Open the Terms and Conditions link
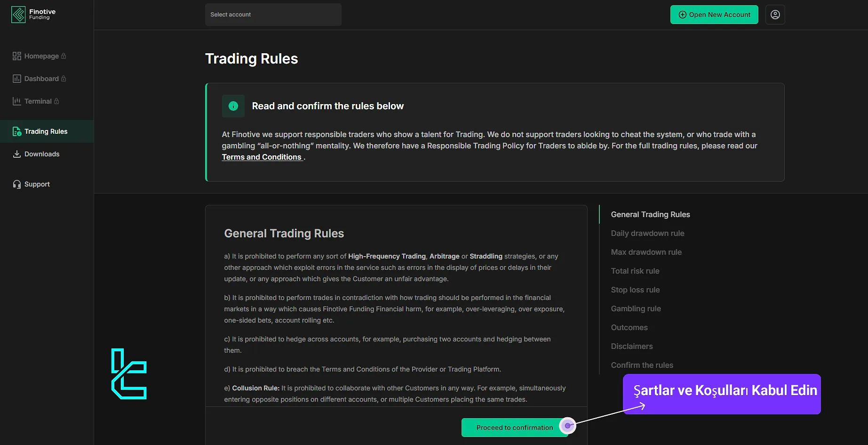The width and height of the screenshot is (868, 445). [x=262, y=157]
